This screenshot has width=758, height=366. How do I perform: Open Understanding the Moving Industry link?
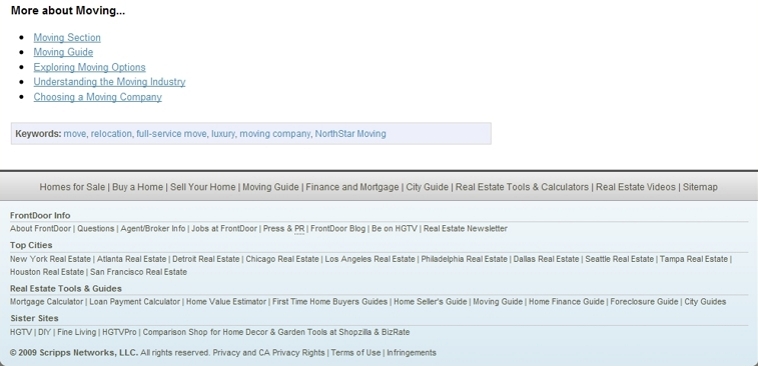click(x=109, y=82)
